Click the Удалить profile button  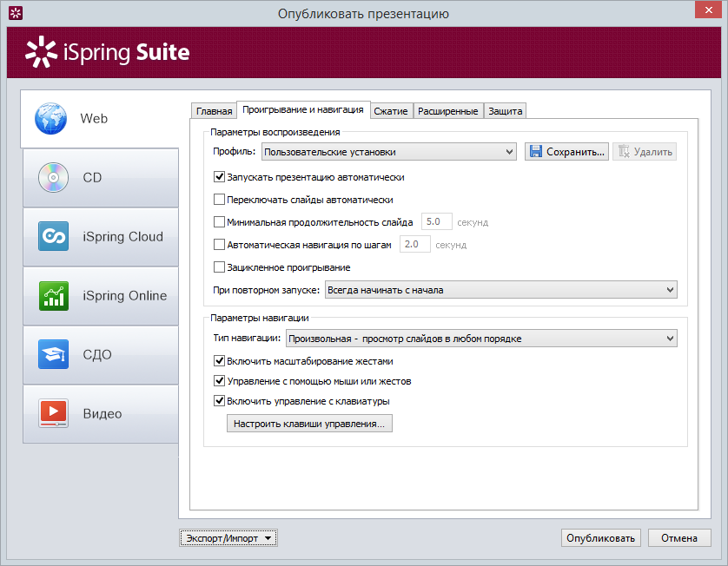[x=645, y=152]
